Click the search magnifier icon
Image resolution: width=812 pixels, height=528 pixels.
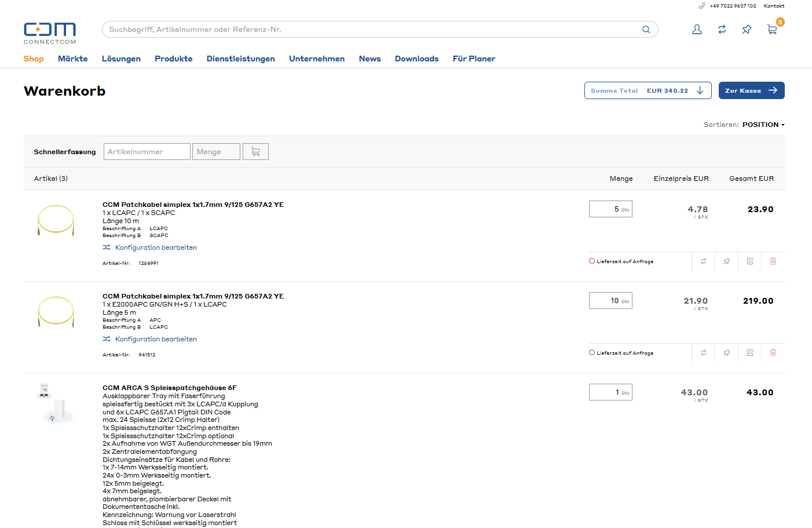pos(646,30)
